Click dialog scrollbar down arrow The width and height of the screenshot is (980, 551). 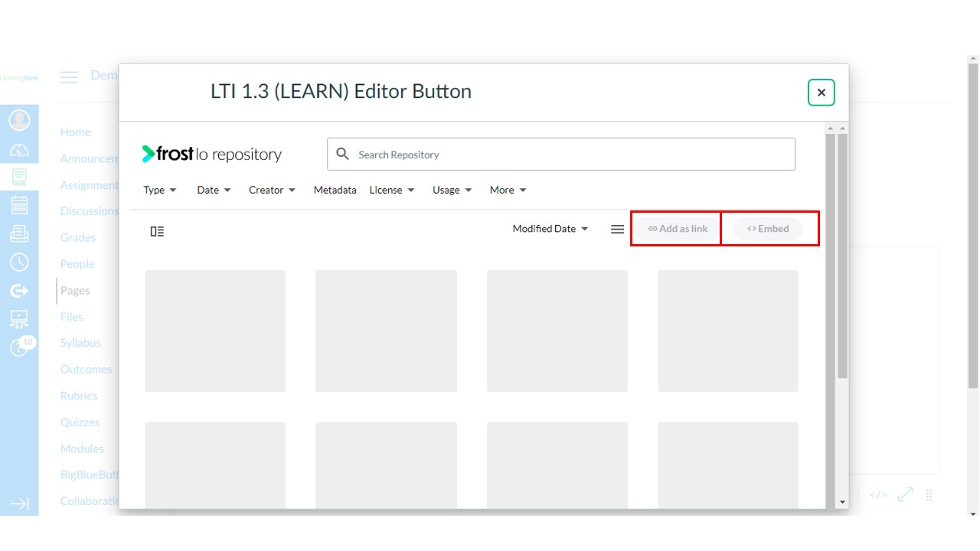(842, 503)
